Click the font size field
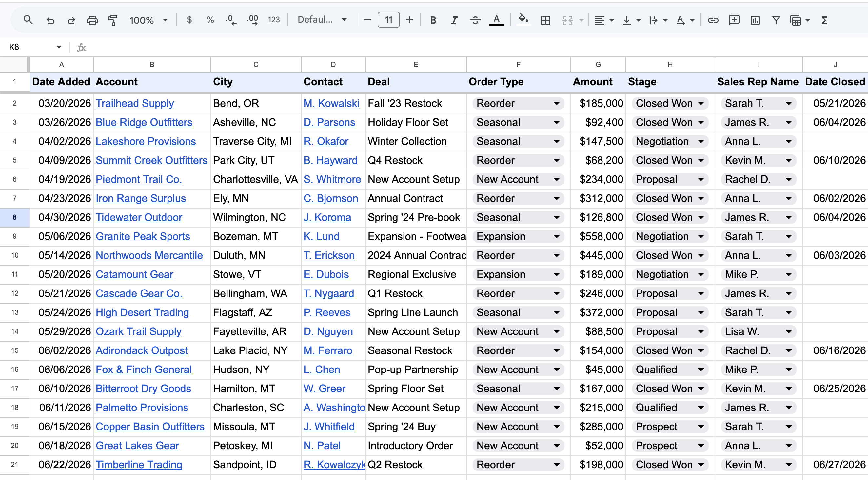Viewport: 868px width, 480px height. (x=388, y=20)
